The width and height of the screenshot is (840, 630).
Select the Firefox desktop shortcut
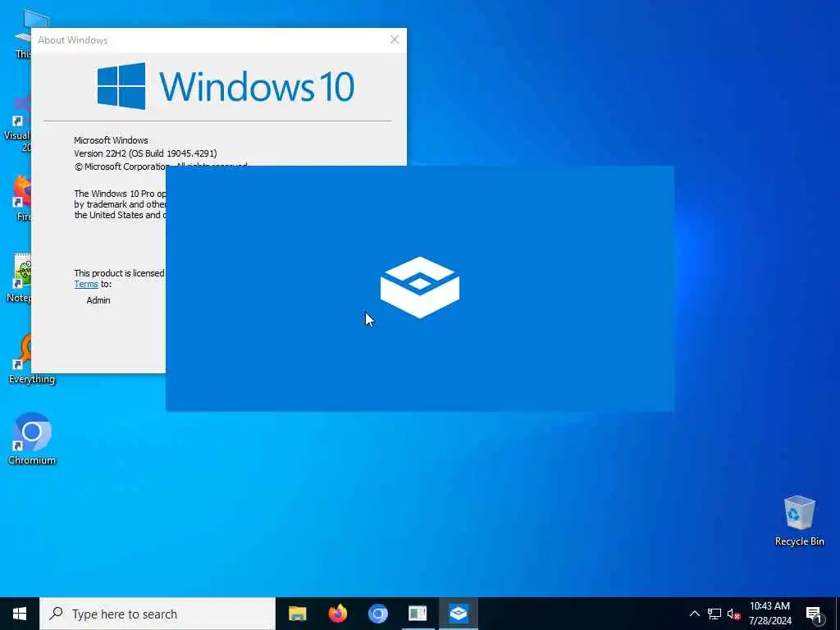point(21,197)
